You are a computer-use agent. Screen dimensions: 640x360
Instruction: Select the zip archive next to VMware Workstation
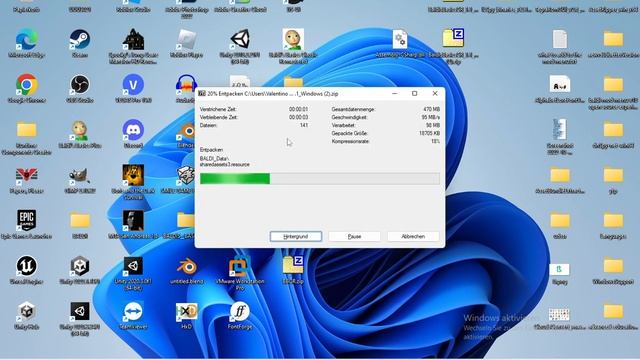pos(293,265)
